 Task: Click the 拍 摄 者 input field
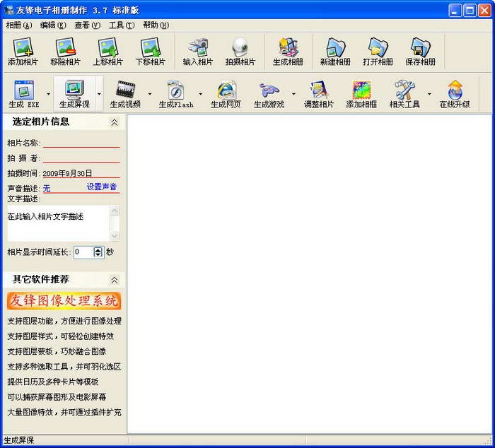pyautogui.click(x=81, y=158)
